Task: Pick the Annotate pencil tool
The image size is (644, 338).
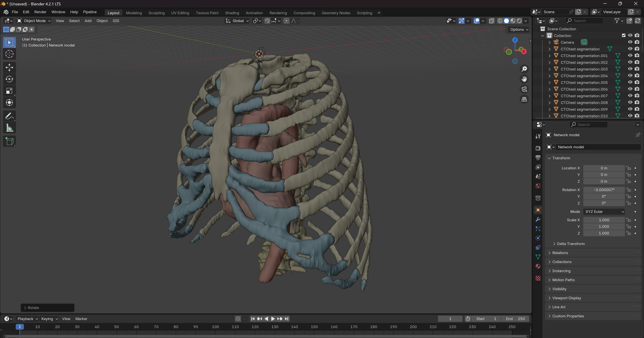Action: [x=9, y=116]
